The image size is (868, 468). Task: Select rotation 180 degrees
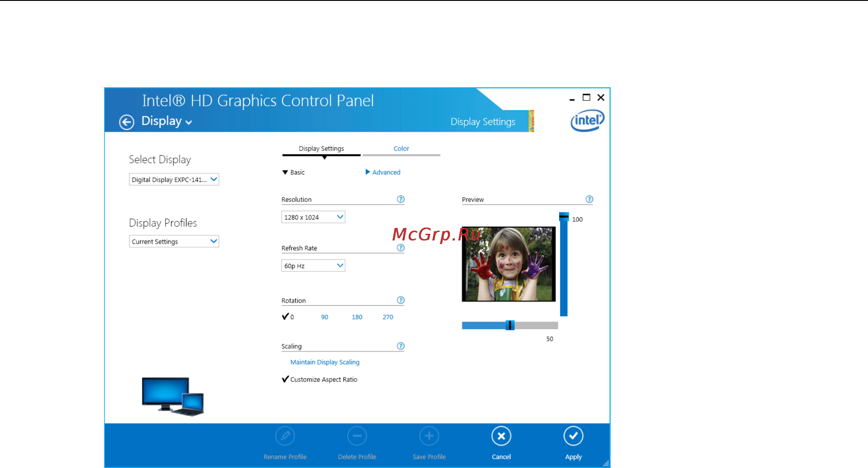[357, 317]
